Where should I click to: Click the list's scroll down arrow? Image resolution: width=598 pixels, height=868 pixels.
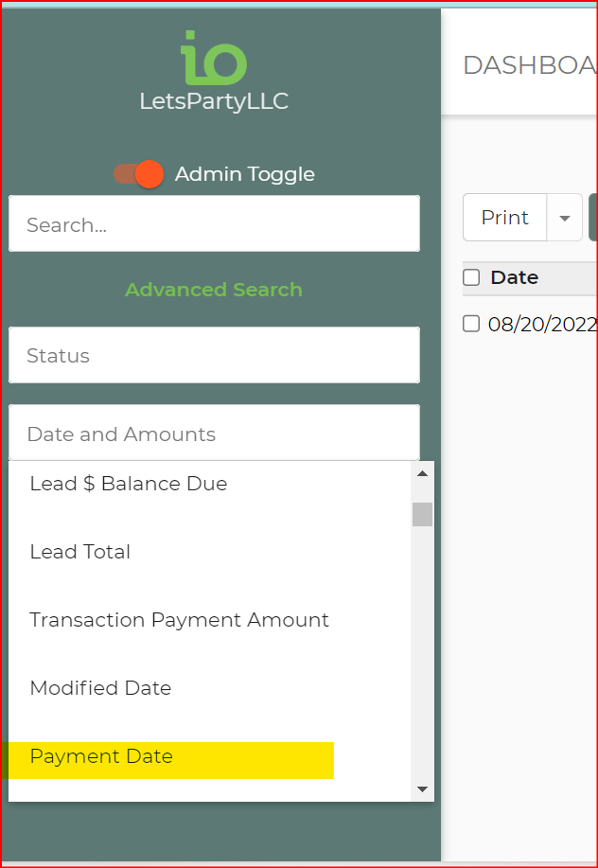click(x=422, y=788)
